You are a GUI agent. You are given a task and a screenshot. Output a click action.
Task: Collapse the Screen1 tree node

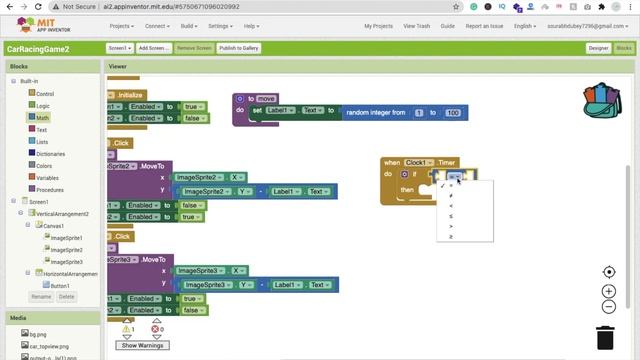[x=13, y=201]
